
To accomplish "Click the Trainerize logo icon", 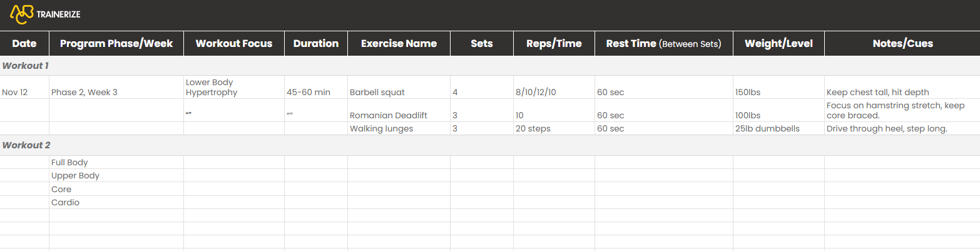I will [x=21, y=14].
